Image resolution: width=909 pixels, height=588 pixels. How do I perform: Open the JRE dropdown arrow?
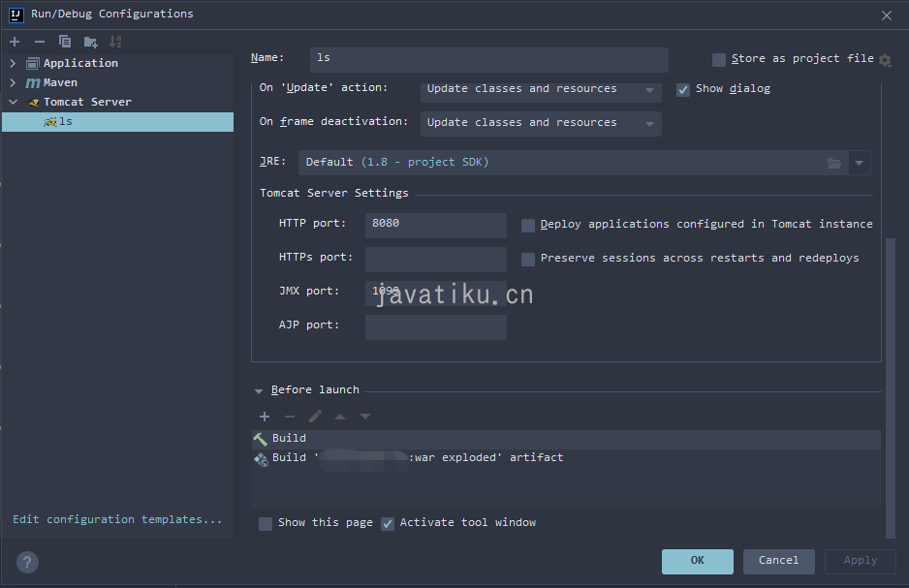pos(860,163)
